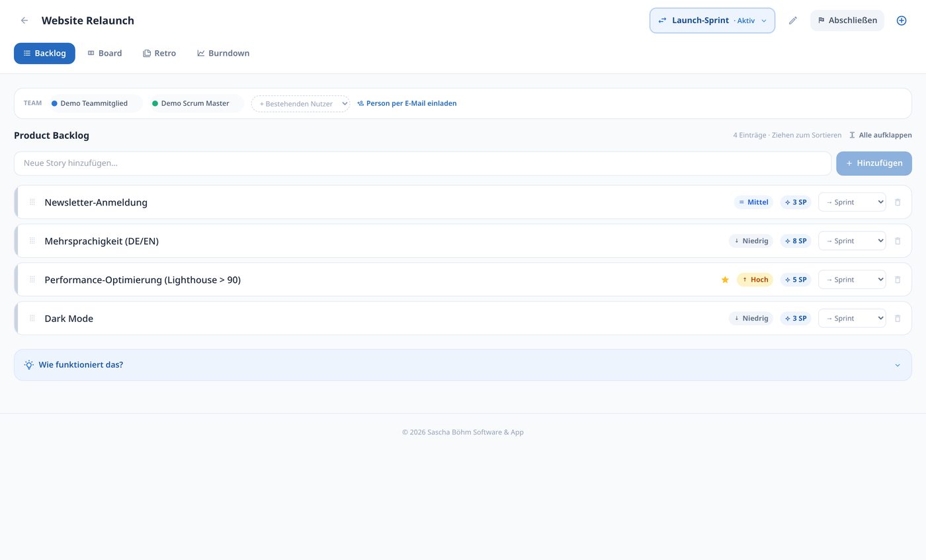Click Niedrig priority badge on Dark Mode
The height and width of the screenshot is (560, 926).
click(751, 319)
